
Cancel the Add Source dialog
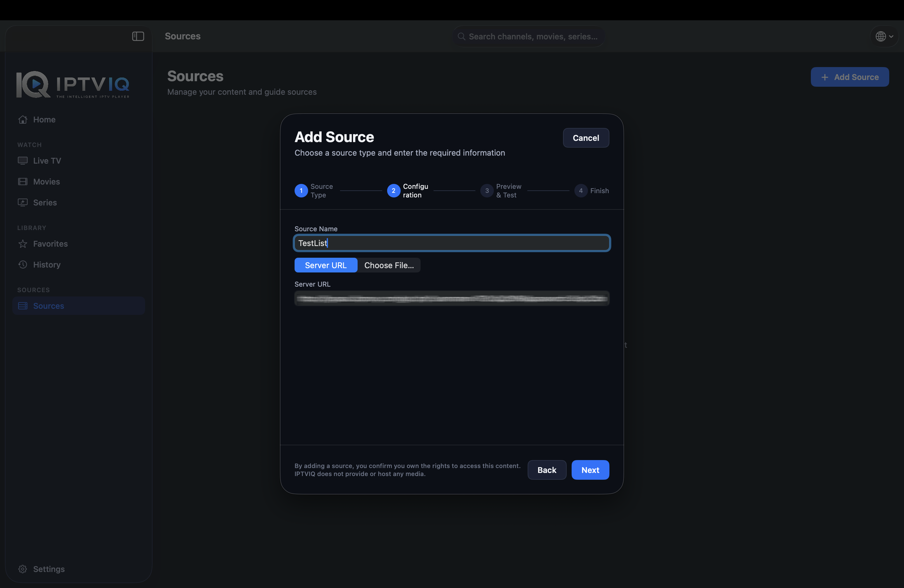click(x=586, y=138)
